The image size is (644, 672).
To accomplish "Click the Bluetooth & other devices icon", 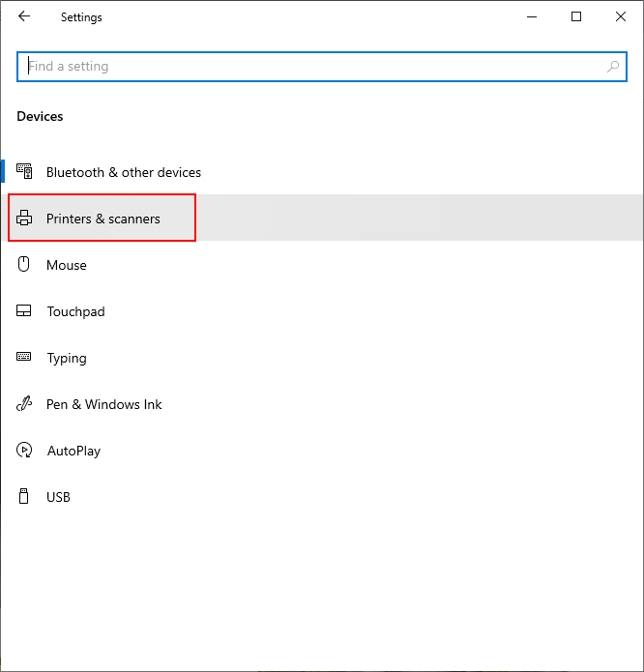I will click(x=24, y=172).
